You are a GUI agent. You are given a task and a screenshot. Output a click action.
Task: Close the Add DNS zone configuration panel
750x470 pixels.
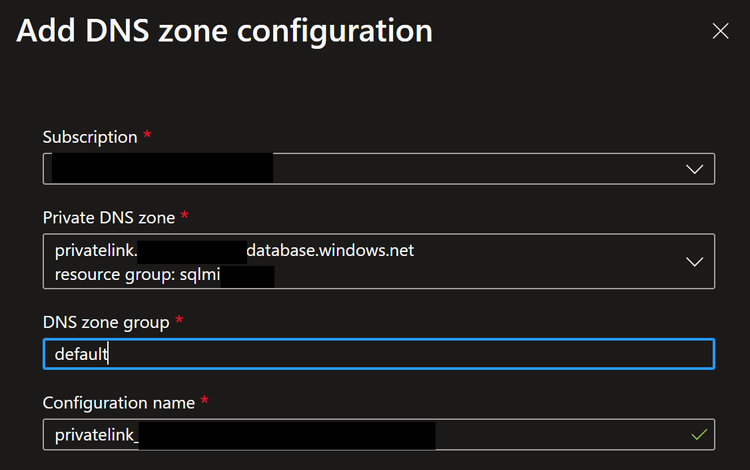pyautogui.click(x=720, y=31)
